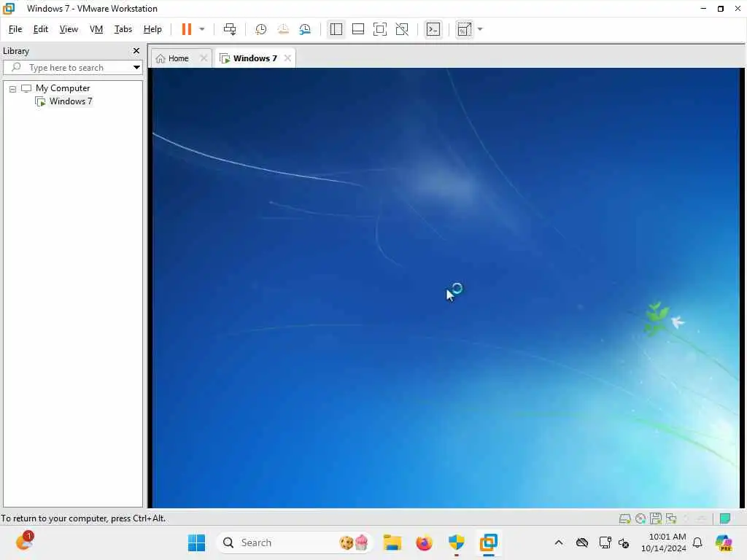Close the Library panel
Screen dimensions: 747x560
tap(136, 50)
